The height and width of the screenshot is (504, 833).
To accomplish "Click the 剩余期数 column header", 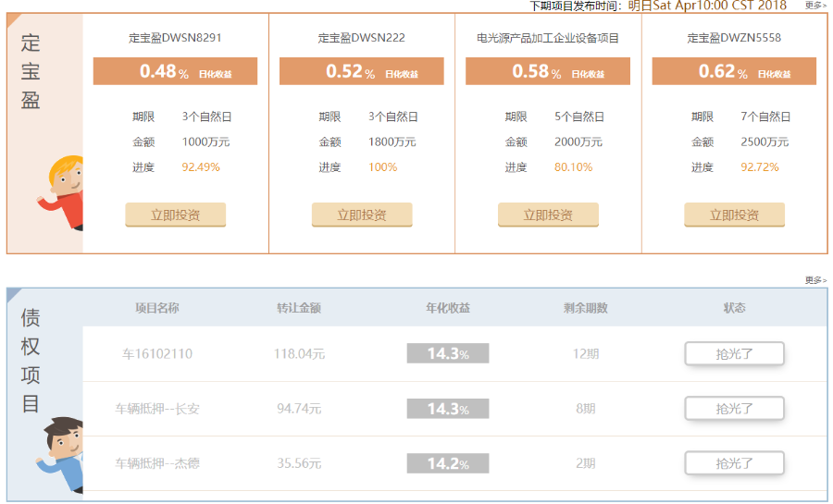I will click(586, 308).
